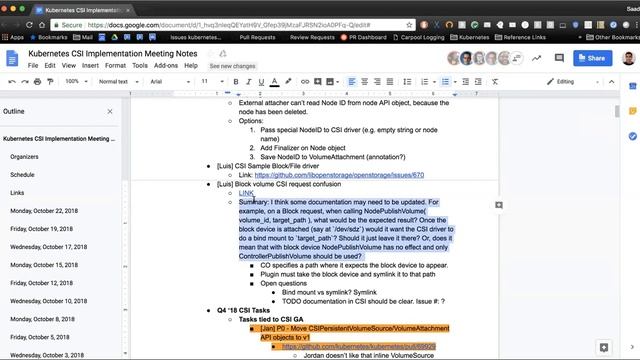Screen dimensions: 640x360
Task: Align text right
Action: pyautogui.click(x=377, y=82)
